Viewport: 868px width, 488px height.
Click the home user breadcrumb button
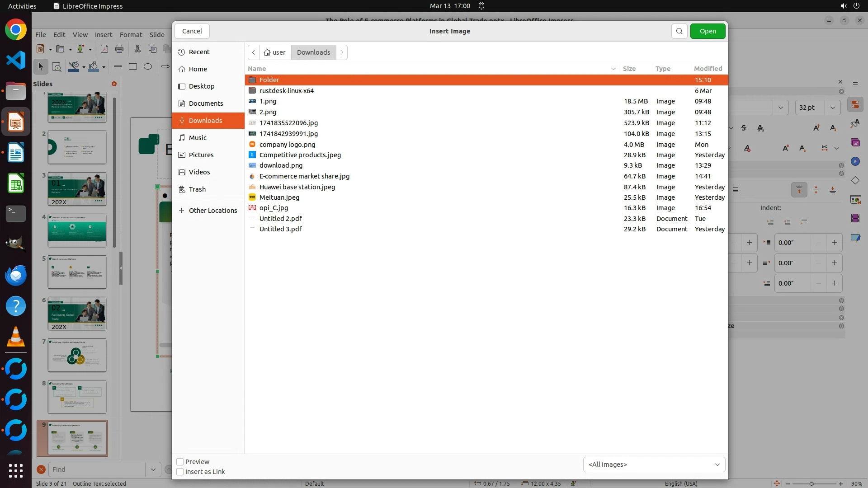pos(275,52)
